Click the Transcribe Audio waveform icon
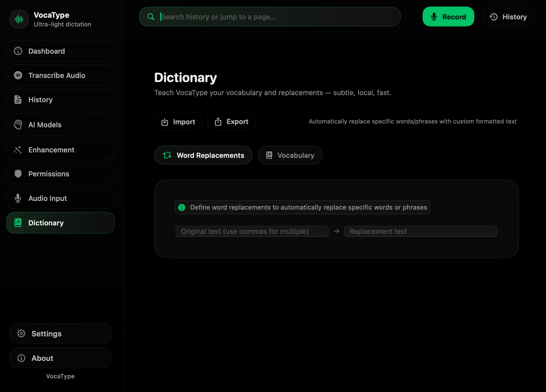The image size is (546, 392). [x=18, y=75]
